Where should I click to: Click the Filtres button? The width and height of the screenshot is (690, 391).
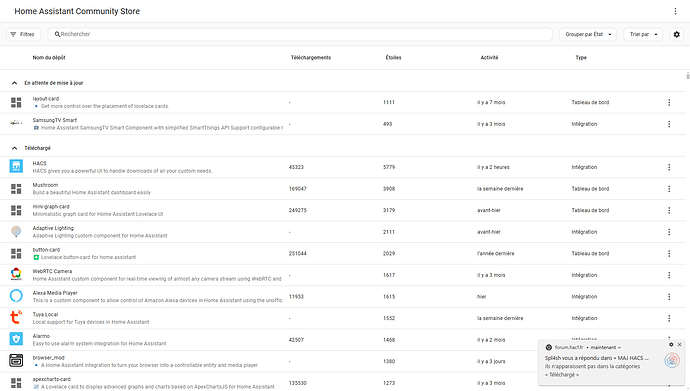(x=23, y=34)
